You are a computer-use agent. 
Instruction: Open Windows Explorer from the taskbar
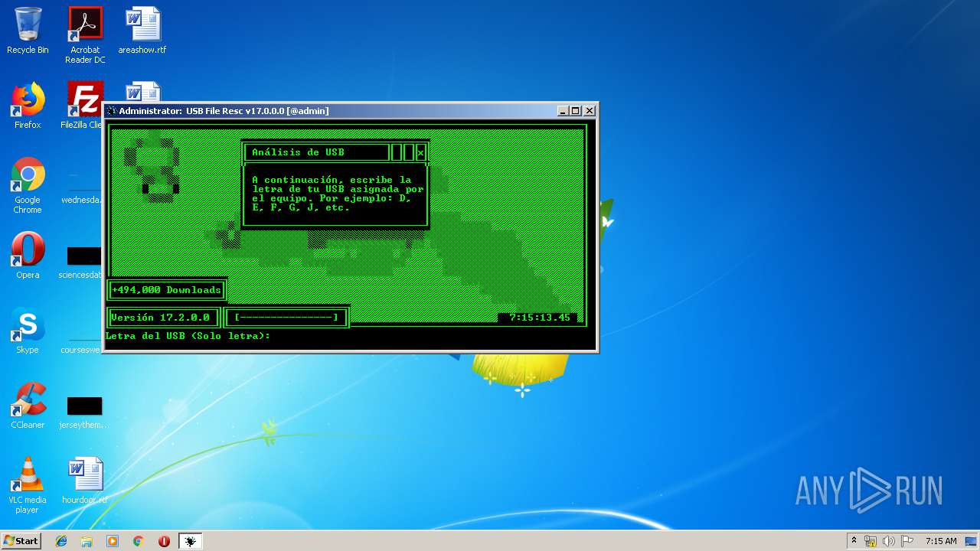(x=87, y=541)
